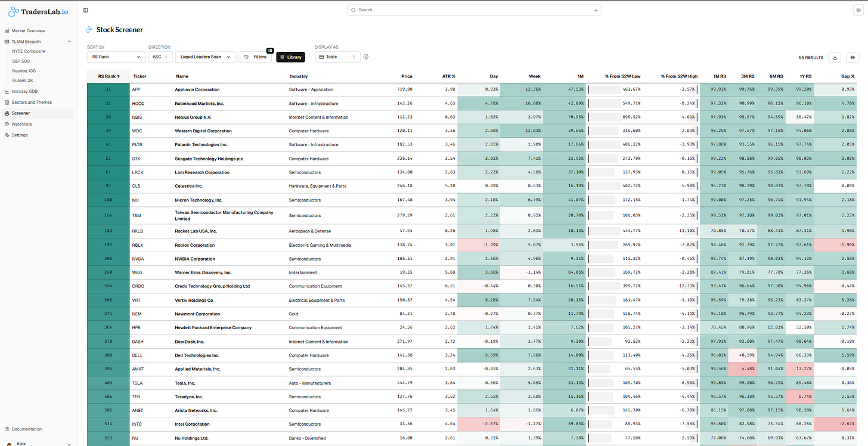Click the Watchlists sidebar icon
The image size is (868, 446).
click(7, 124)
